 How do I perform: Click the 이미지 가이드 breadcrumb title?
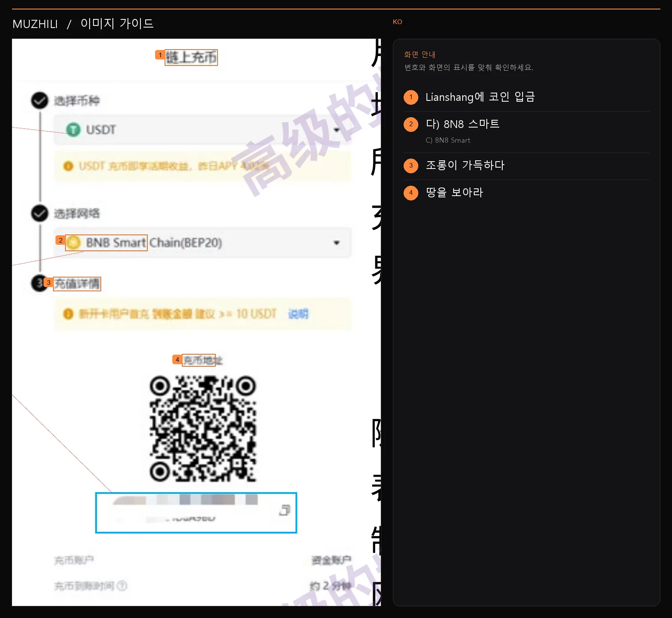tap(117, 23)
